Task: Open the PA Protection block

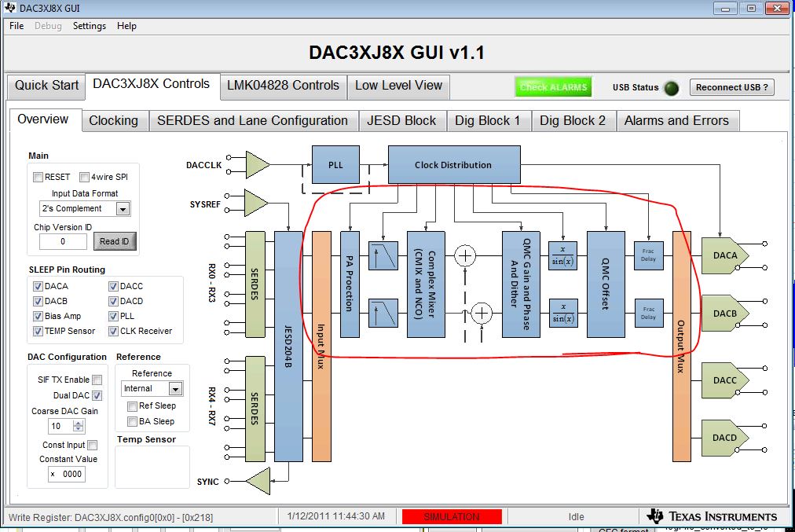Action: [x=350, y=284]
